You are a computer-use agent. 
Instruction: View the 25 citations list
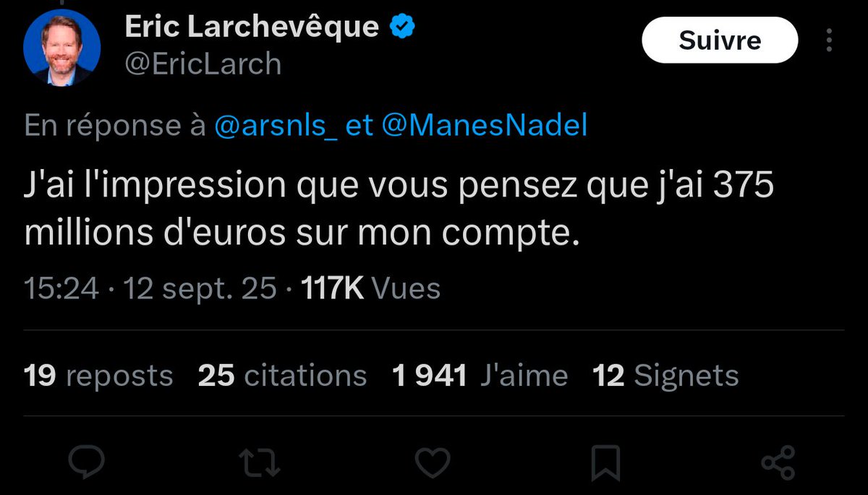[282, 376]
